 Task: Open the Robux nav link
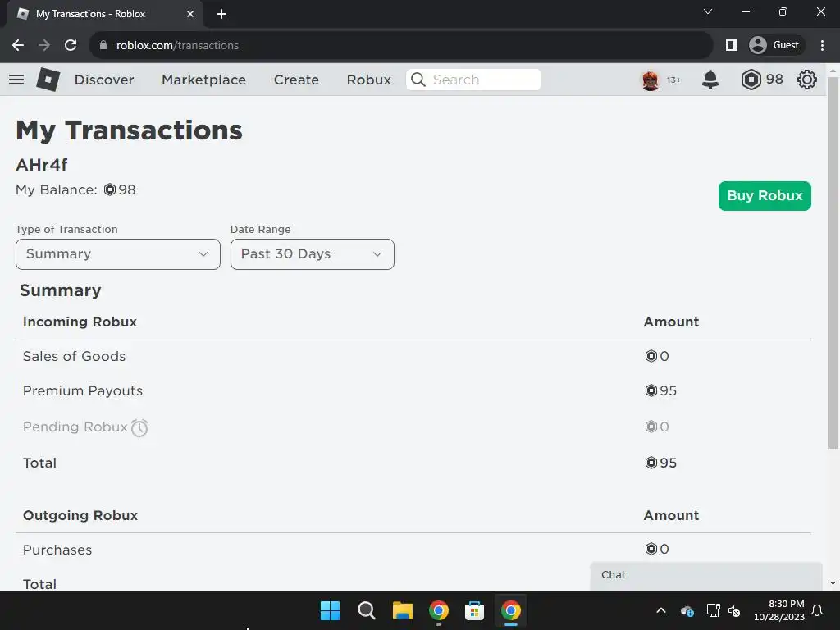tap(368, 80)
